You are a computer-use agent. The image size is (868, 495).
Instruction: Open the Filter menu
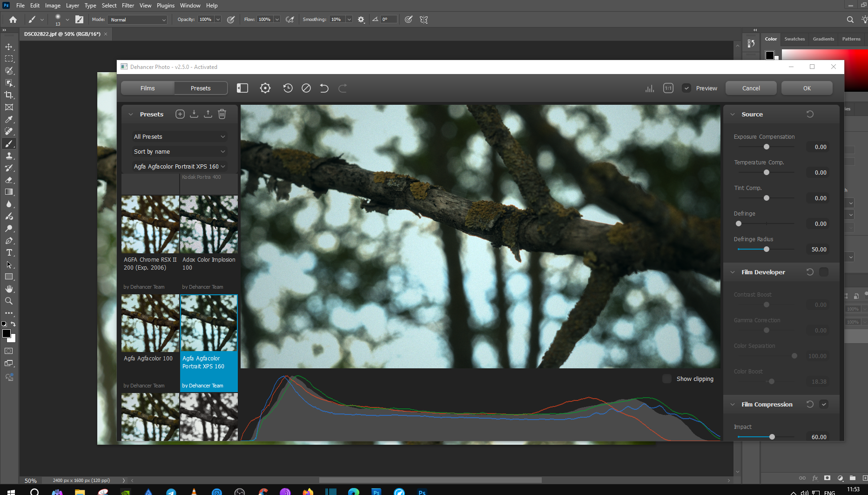point(128,6)
